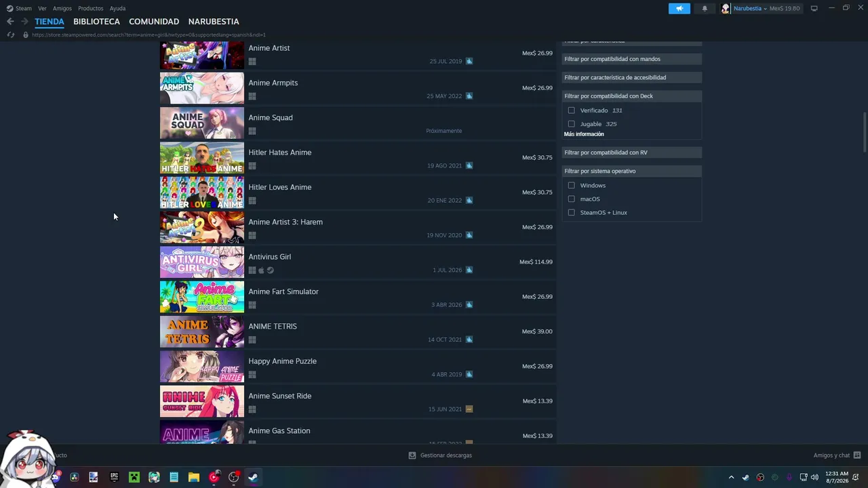Click the Windows platform icon under Anime Squad
This screenshot has width=868, height=488.
pos(252,131)
